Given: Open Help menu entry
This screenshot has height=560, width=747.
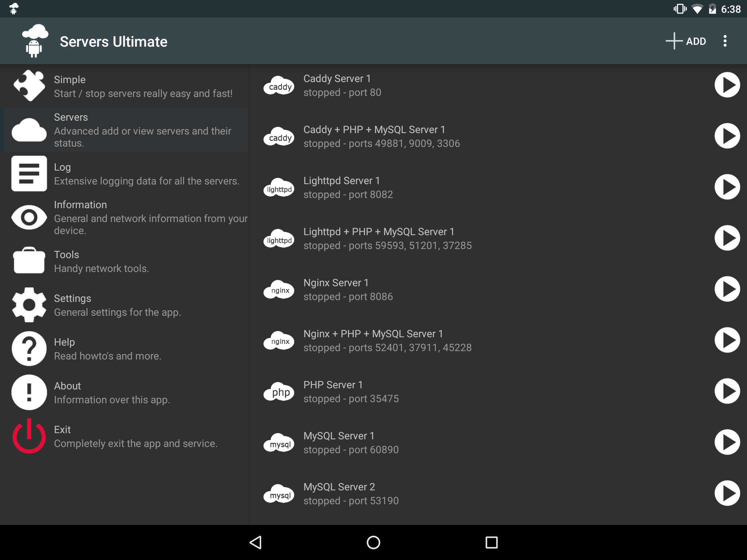Looking at the screenshot, I should (124, 349).
